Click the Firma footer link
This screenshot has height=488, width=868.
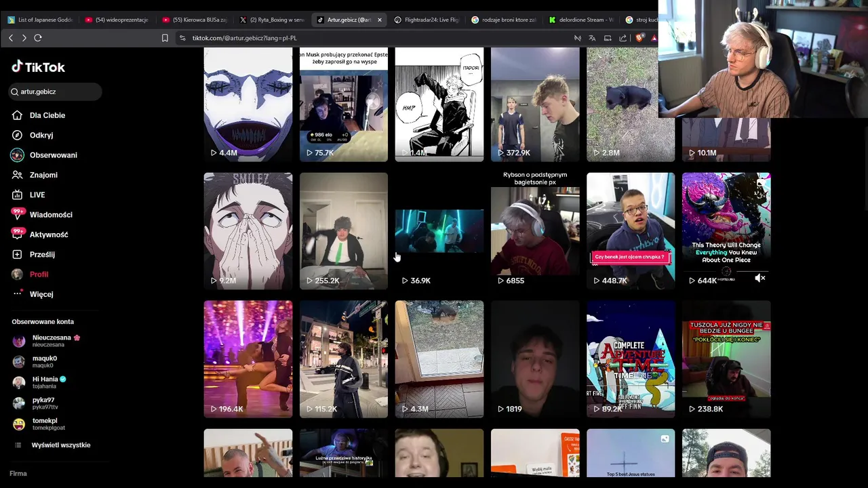pos(18,473)
